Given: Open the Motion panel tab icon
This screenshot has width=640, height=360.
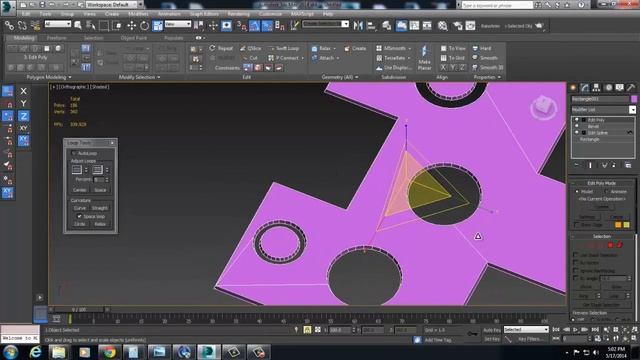Looking at the screenshot, I should [608, 87].
